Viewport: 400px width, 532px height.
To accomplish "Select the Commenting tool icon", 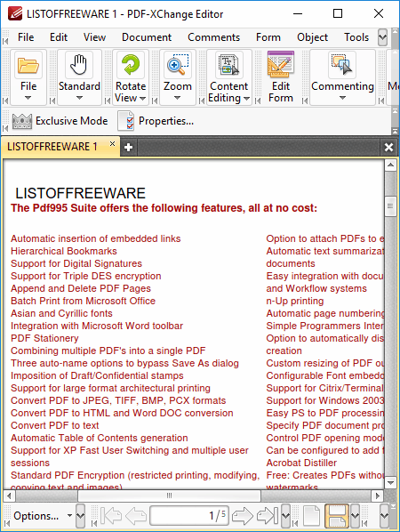I will point(342,65).
